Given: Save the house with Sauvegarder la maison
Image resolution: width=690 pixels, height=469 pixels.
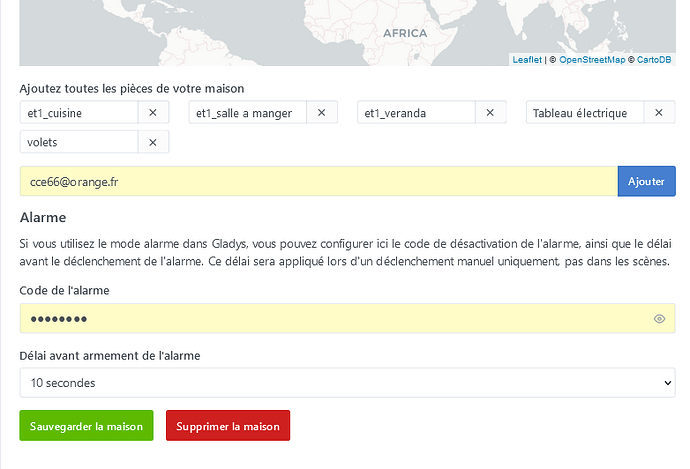Looking at the screenshot, I should pos(86,426).
